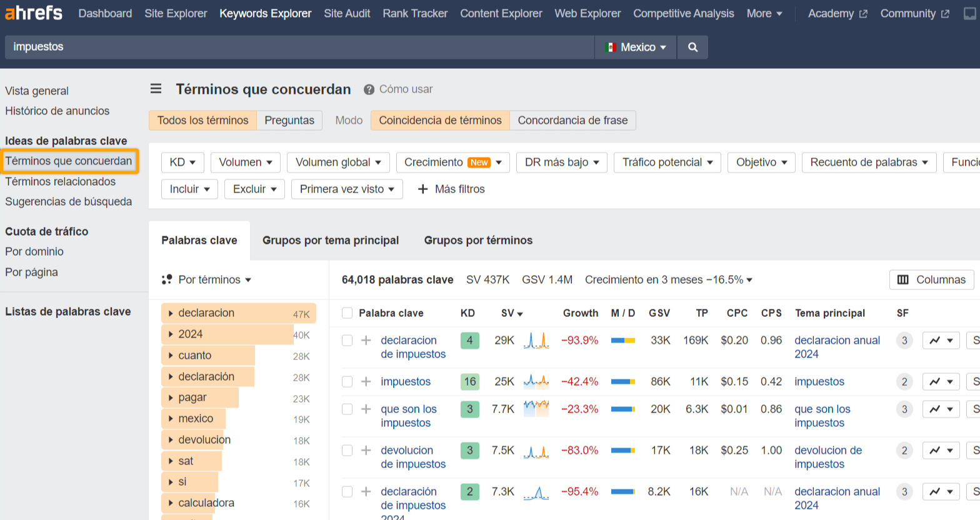Click the Cómo usar help icon
Viewport: 980px width, 520px height.
[x=369, y=89]
